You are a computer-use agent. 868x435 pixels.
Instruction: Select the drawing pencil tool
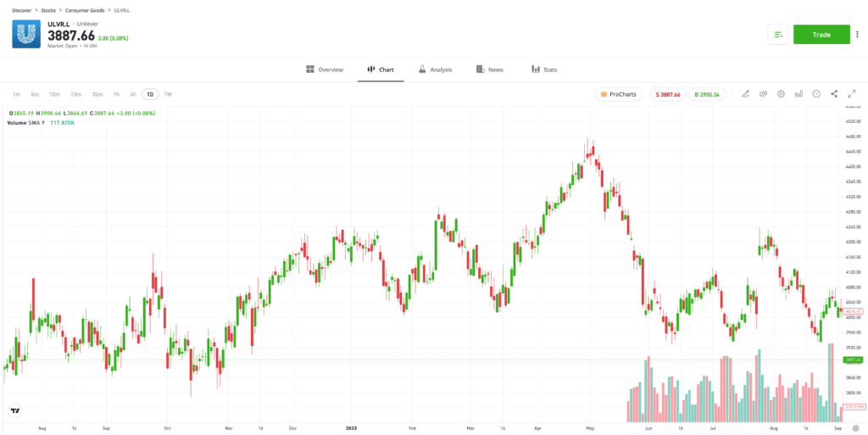[x=745, y=94]
